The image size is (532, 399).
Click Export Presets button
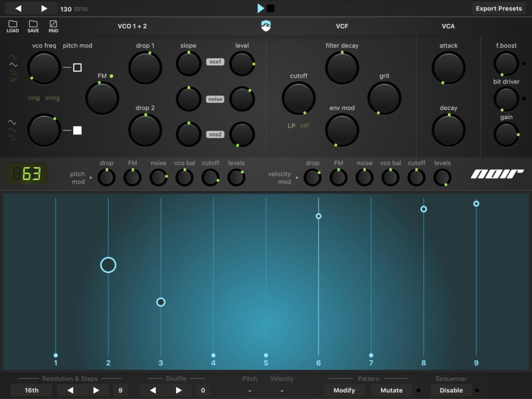click(499, 8)
